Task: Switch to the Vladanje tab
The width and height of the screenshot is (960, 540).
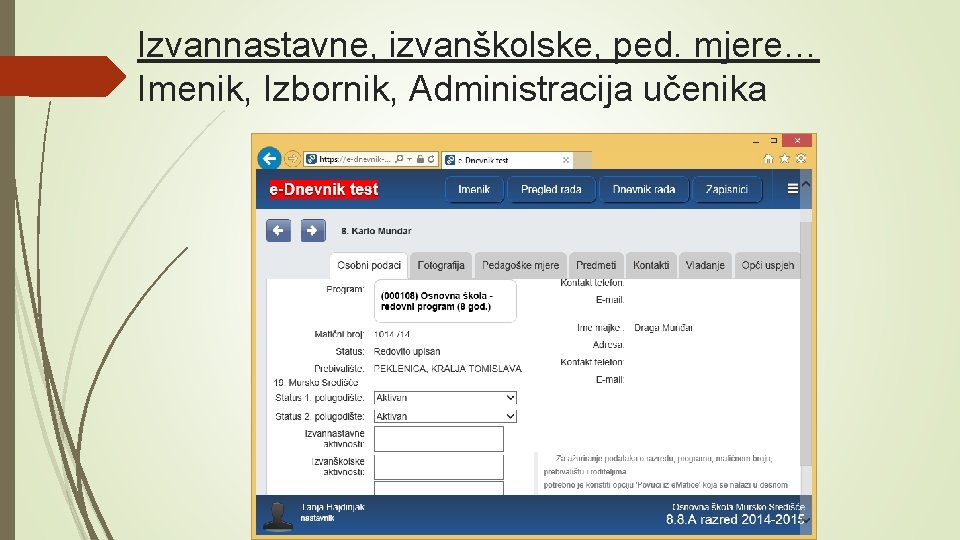Action: pyautogui.click(x=705, y=265)
